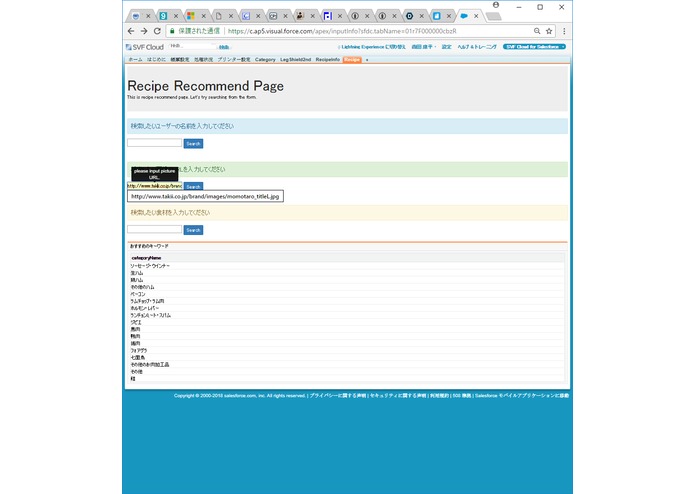Select the active Salesforce cloud tab
695x494 pixels.
pos(464,16)
